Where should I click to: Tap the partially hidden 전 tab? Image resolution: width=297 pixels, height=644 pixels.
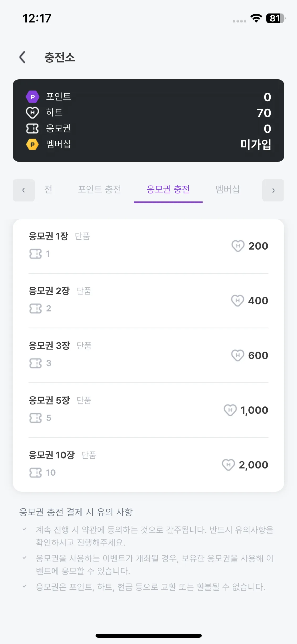pyautogui.click(x=48, y=189)
